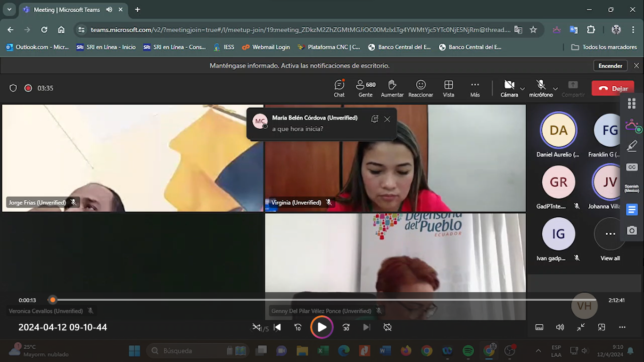This screenshot has width=644, height=362.
Task: Open the Vista layout options
Action: 448,88
